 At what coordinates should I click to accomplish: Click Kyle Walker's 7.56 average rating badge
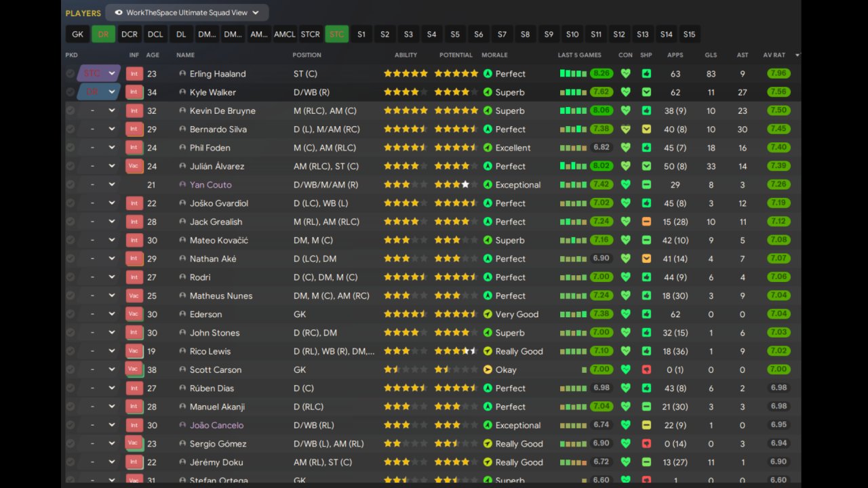(x=778, y=92)
